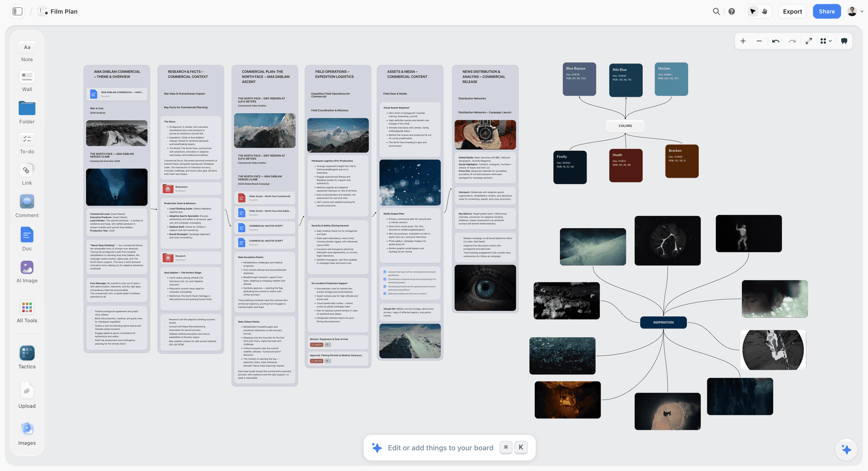The image size is (868, 471).
Task: Open the grid view options dropdown
Action: [x=826, y=41]
